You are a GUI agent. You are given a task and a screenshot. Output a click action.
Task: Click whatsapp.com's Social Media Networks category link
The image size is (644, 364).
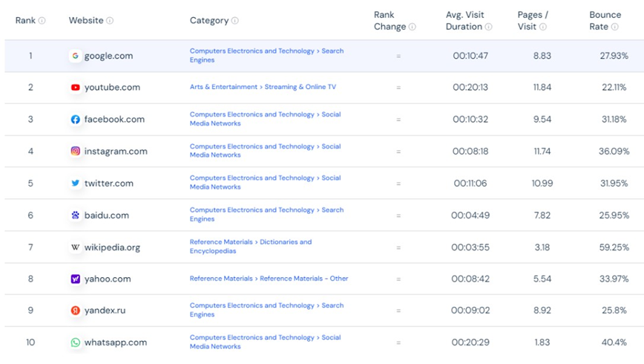pyautogui.click(x=266, y=342)
